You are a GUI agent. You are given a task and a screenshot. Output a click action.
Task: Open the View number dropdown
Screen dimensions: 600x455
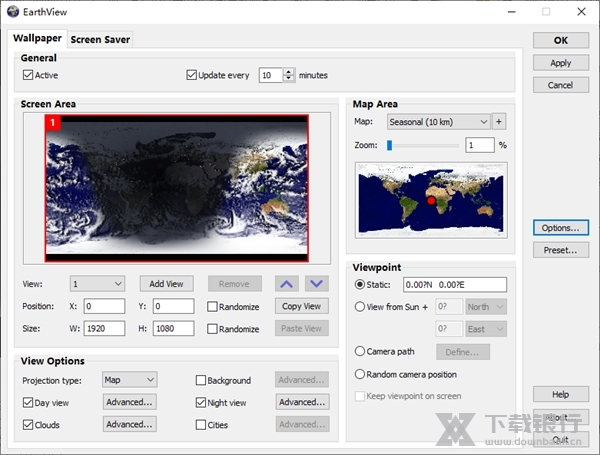pos(97,284)
